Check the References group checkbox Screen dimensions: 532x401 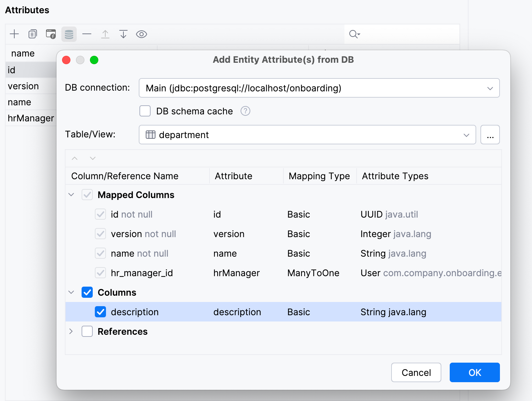pos(87,332)
